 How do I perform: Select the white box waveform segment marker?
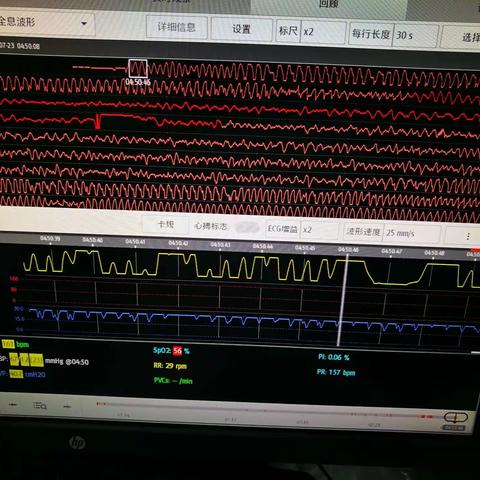pyautogui.click(x=138, y=69)
